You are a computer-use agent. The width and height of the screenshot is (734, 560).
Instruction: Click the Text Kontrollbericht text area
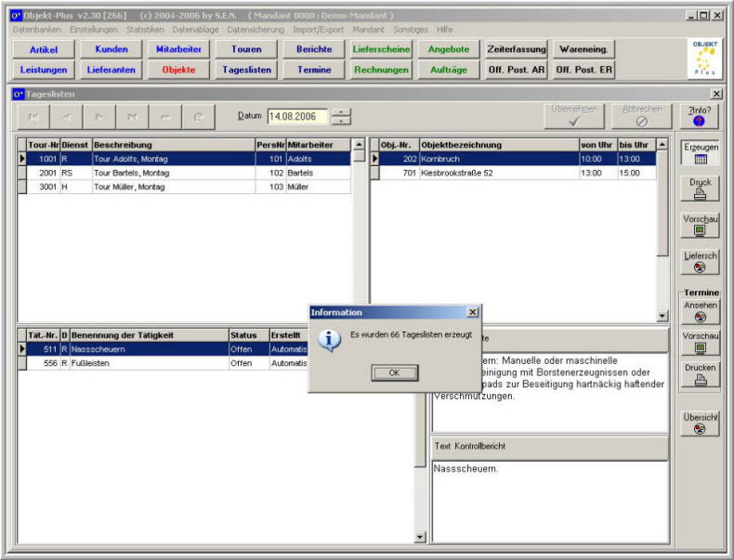click(x=549, y=501)
